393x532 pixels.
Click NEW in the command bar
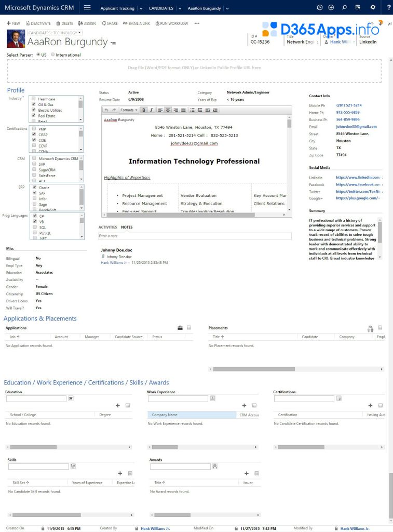pyautogui.click(x=13, y=23)
